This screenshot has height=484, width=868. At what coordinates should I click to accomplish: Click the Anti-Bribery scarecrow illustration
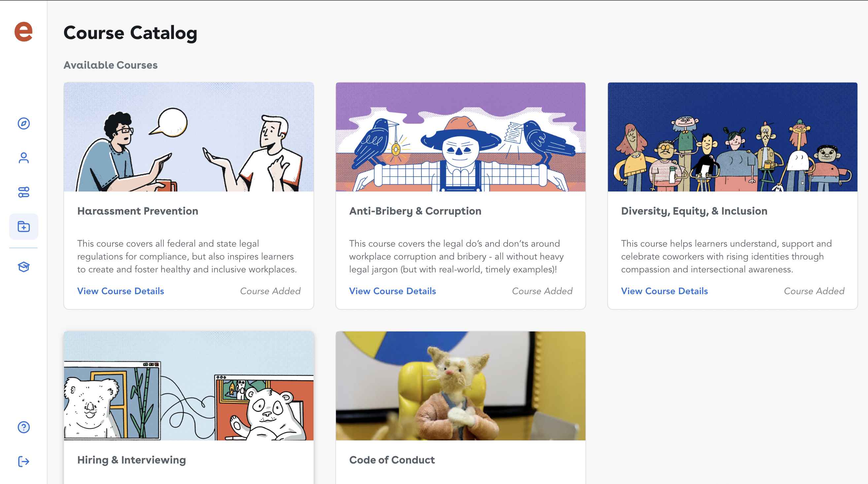tap(461, 137)
